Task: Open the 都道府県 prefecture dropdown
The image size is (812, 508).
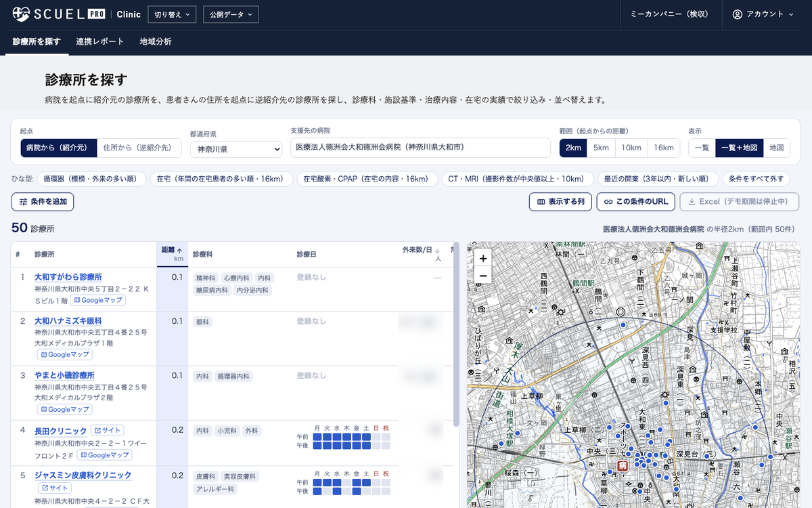Action: 236,149
